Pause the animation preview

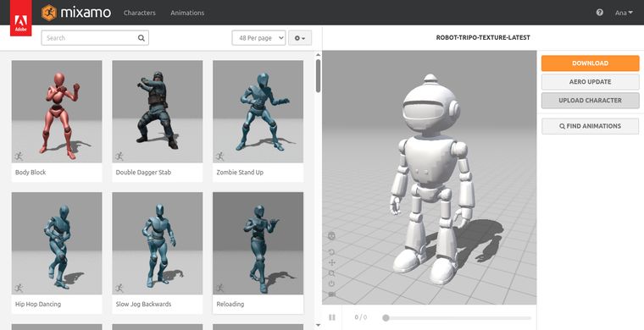point(332,317)
